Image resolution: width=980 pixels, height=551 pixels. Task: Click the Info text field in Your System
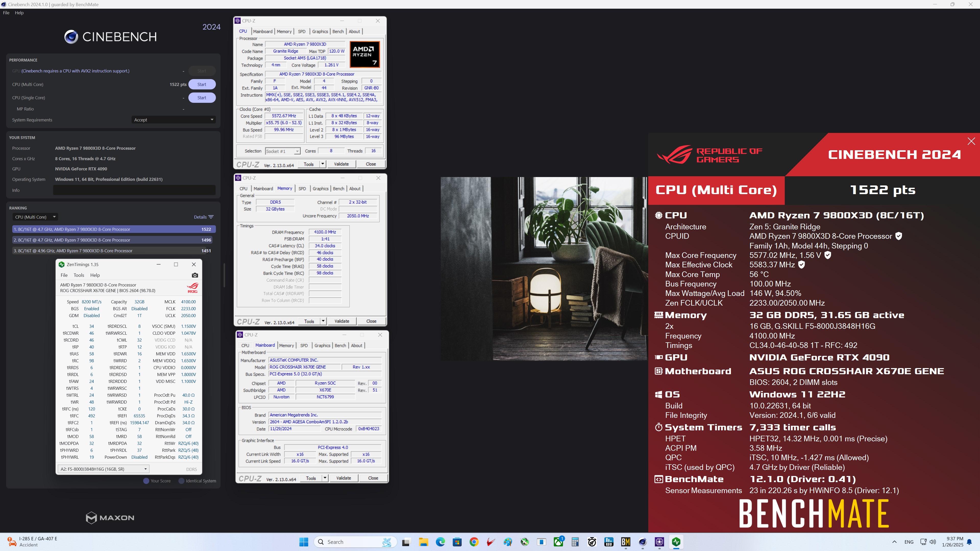coord(134,190)
